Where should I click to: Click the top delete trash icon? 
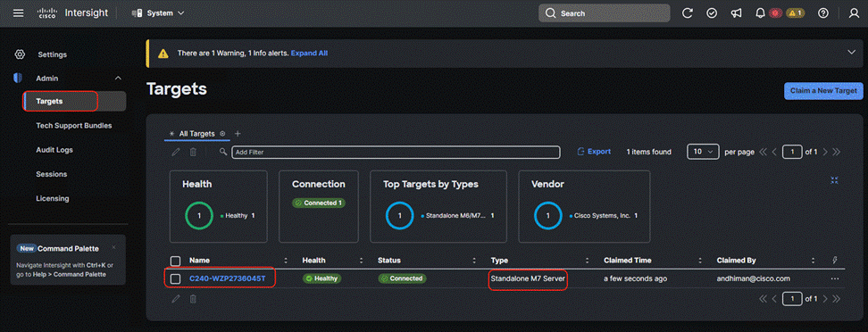193,152
